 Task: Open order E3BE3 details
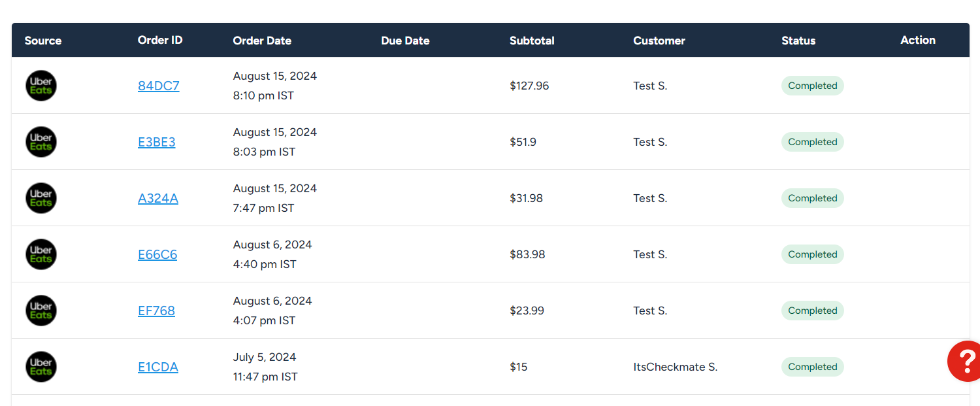click(x=157, y=142)
